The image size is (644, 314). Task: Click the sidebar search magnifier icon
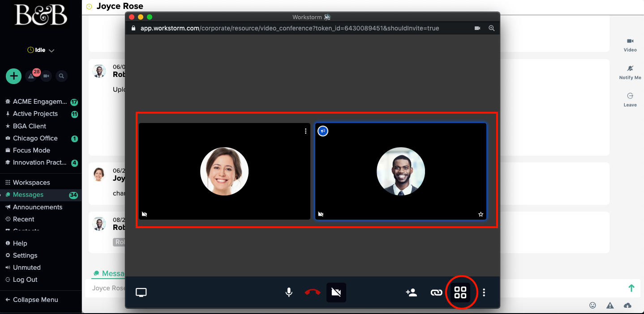(61, 76)
